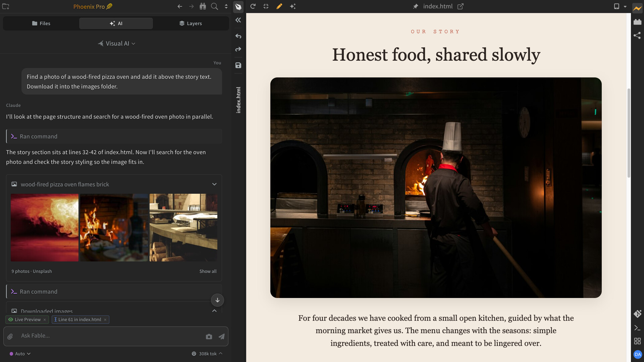Image resolution: width=644 pixels, height=362 pixels.
Task: Open the grid tools icon
Action: tap(637, 341)
